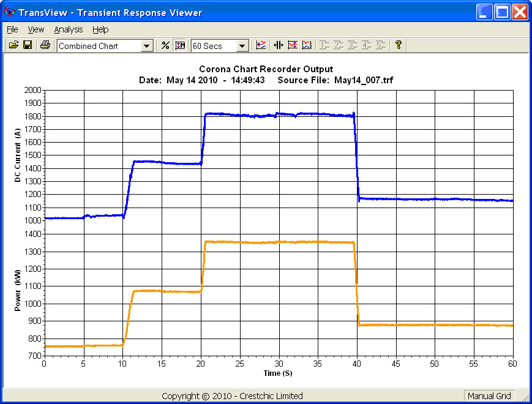Print the chart with the printer icon
The width and height of the screenshot is (532, 404).
point(45,45)
